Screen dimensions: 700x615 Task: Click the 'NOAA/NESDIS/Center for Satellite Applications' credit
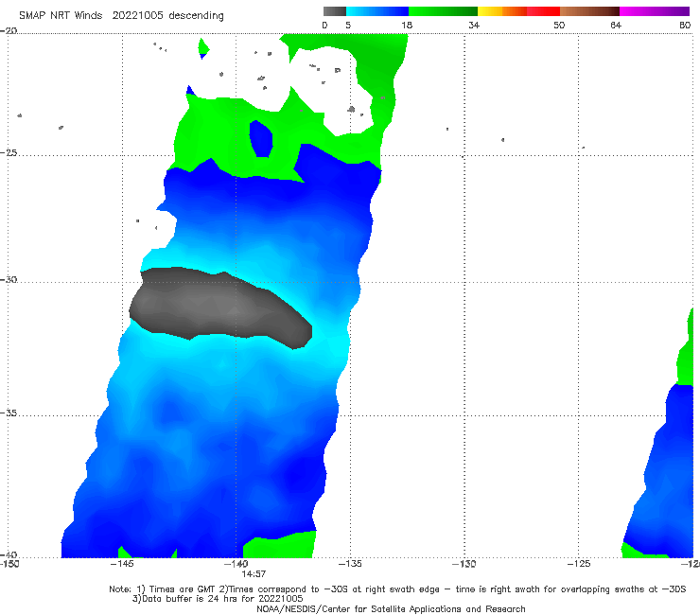(391, 609)
